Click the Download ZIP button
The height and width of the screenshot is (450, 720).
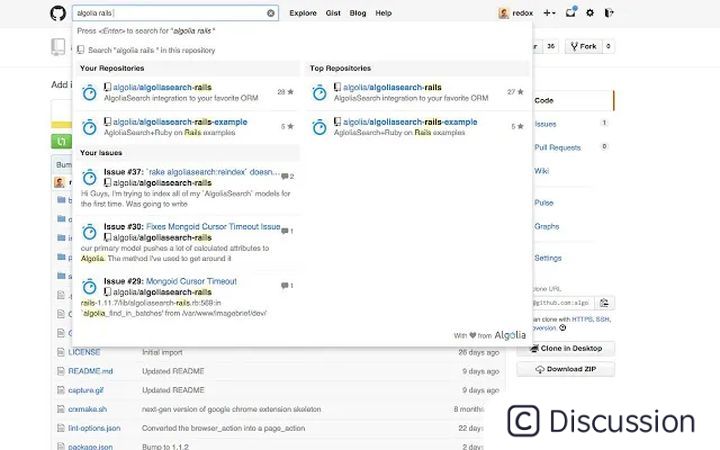pyautogui.click(x=566, y=369)
